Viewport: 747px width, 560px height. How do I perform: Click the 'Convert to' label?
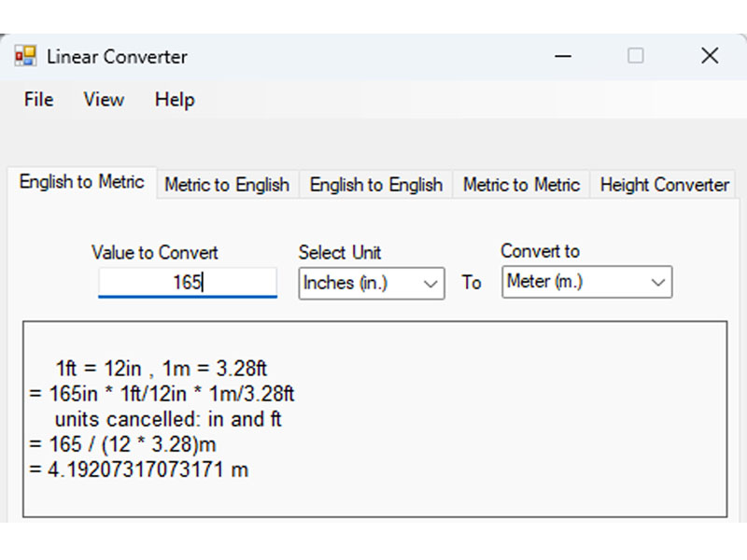click(540, 251)
